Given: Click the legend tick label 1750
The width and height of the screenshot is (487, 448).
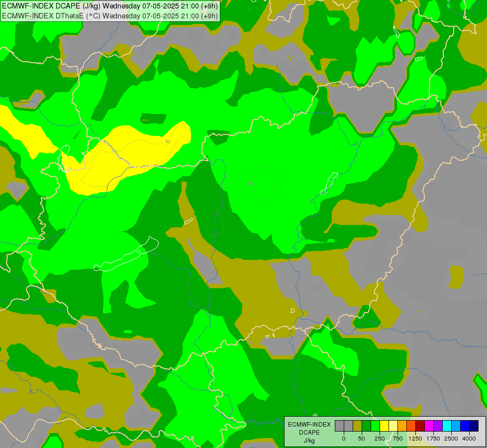Looking at the screenshot, I should click(x=433, y=439).
